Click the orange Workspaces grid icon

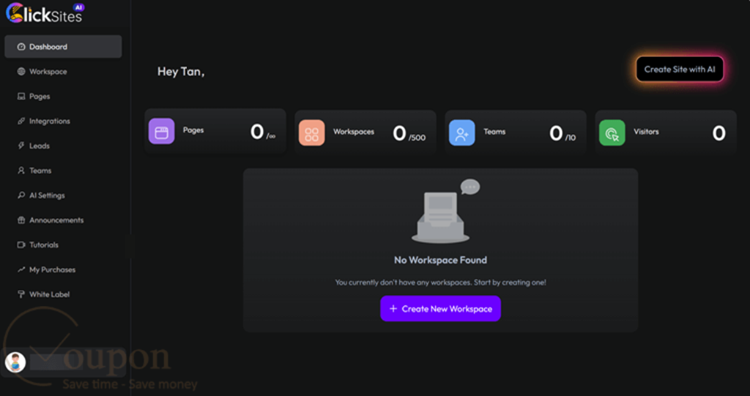(x=312, y=132)
